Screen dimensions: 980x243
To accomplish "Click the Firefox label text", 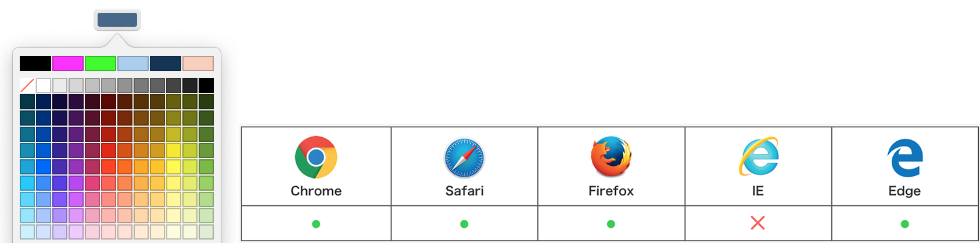I will (611, 191).
